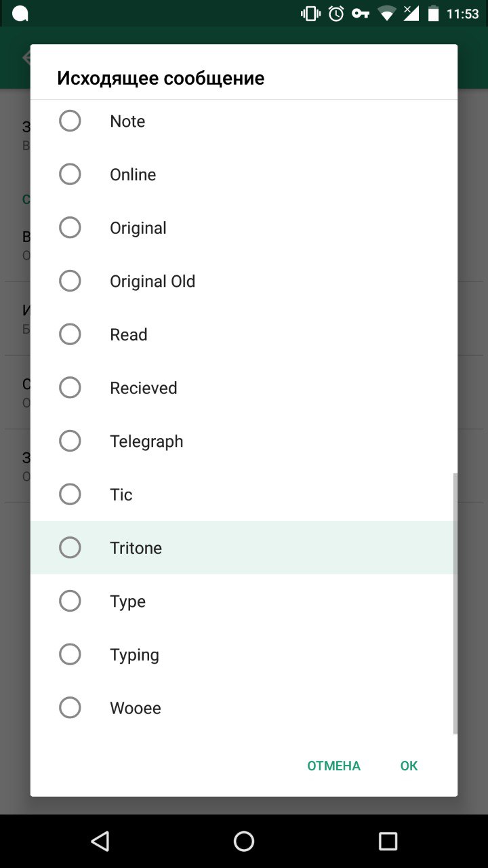Choose the Online sound option
Viewport: 488px width, 868px height.
70,174
